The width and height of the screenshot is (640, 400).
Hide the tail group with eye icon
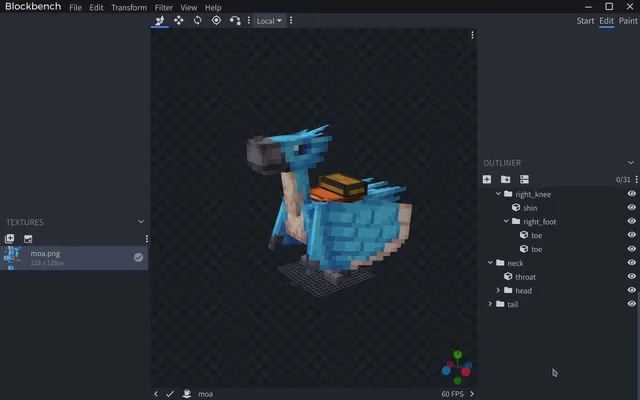tap(631, 304)
